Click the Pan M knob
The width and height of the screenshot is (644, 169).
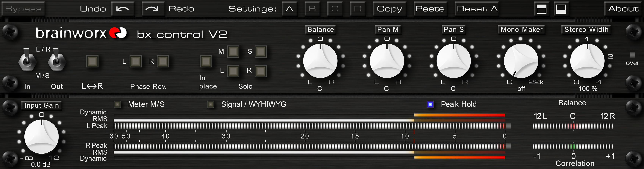pyautogui.click(x=387, y=61)
